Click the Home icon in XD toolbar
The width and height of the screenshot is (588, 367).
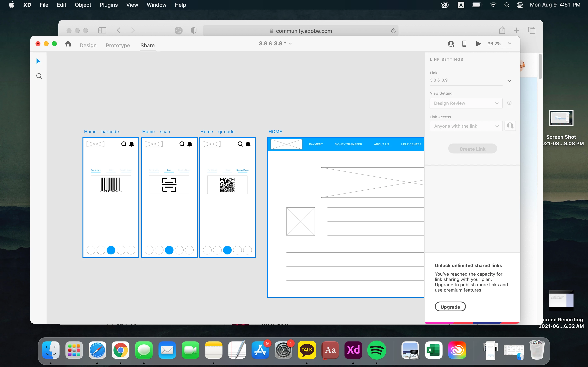coord(68,44)
